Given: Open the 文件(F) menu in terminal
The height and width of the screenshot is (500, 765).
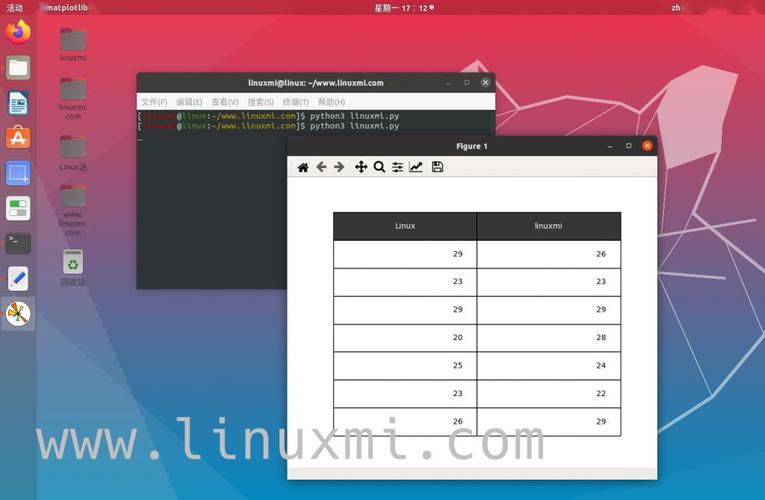Looking at the screenshot, I should pos(154,102).
